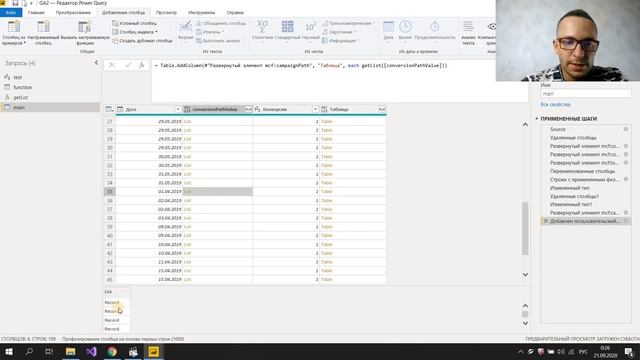Viewport: 640px width, 360px height.
Task: Add an Условный столбец
Action: pyautogui.click(x=134, y=23)
